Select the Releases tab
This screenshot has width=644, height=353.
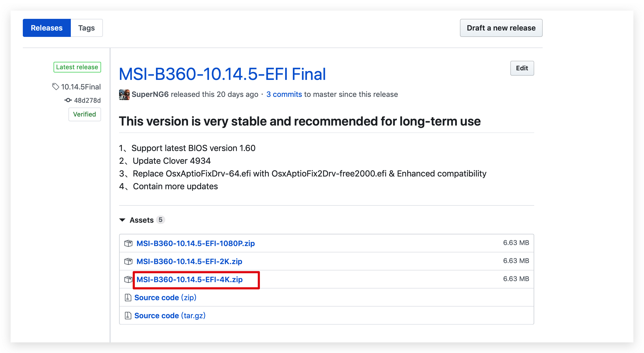tap(47, 28)
